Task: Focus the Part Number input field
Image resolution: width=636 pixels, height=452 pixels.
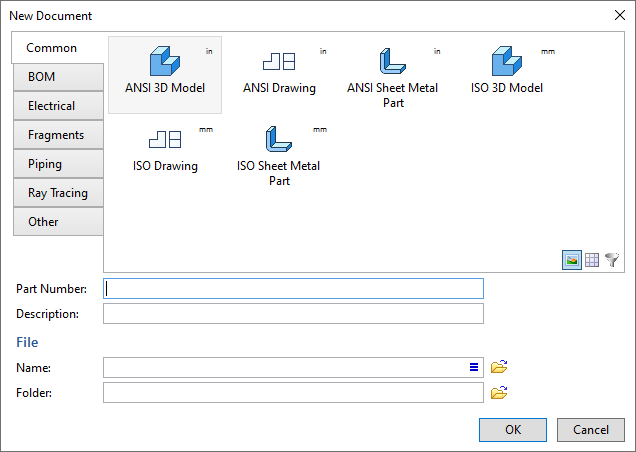Action: (293, 288)
